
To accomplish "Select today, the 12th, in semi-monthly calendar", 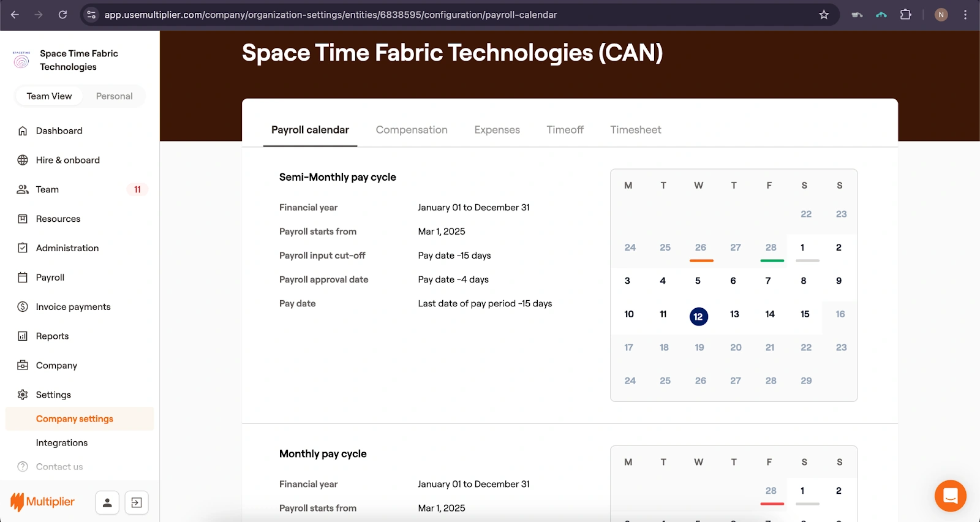I will [698, 316].
